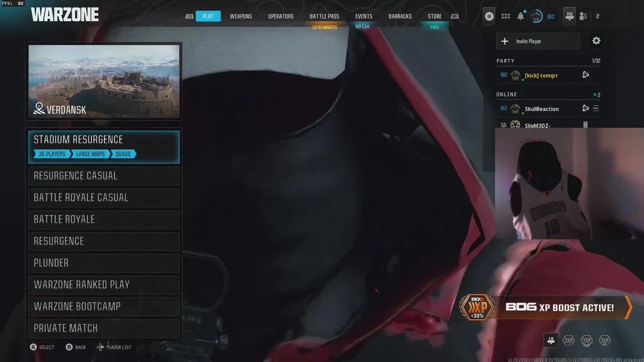Viewport: 644px width, 362px height.
Task: Open the Weapons tab
Action: tap(240, 16)
